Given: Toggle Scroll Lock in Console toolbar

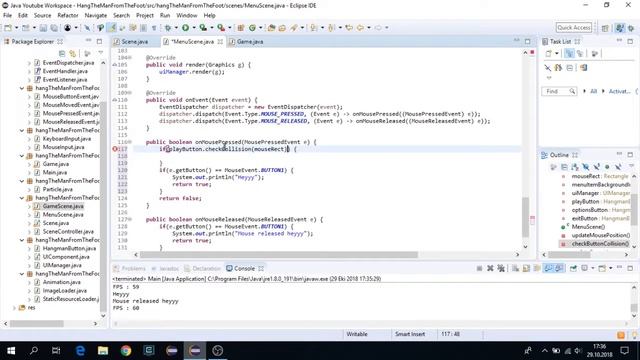Looking at the screenshot, I should (526, 268).
